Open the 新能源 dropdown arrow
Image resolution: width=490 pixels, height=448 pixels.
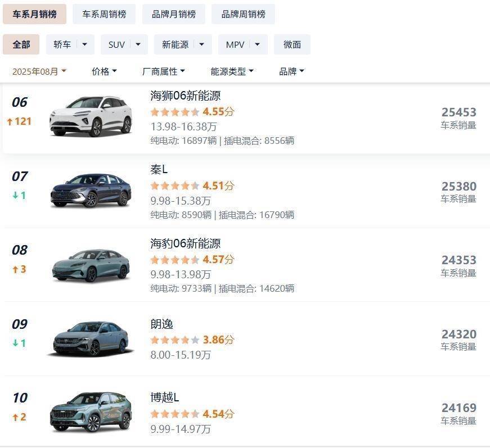tap(203, 44)
